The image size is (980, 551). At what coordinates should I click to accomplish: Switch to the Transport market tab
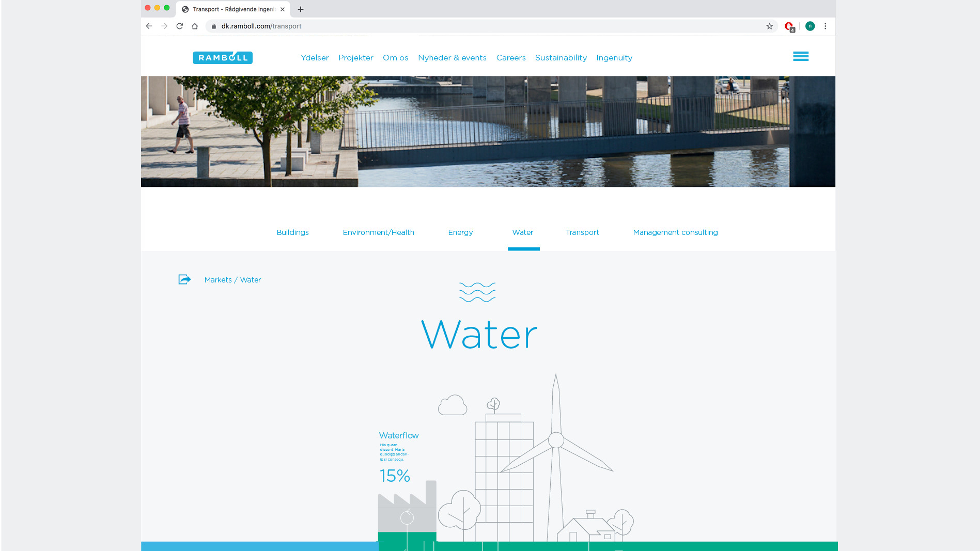click(582, 232)
